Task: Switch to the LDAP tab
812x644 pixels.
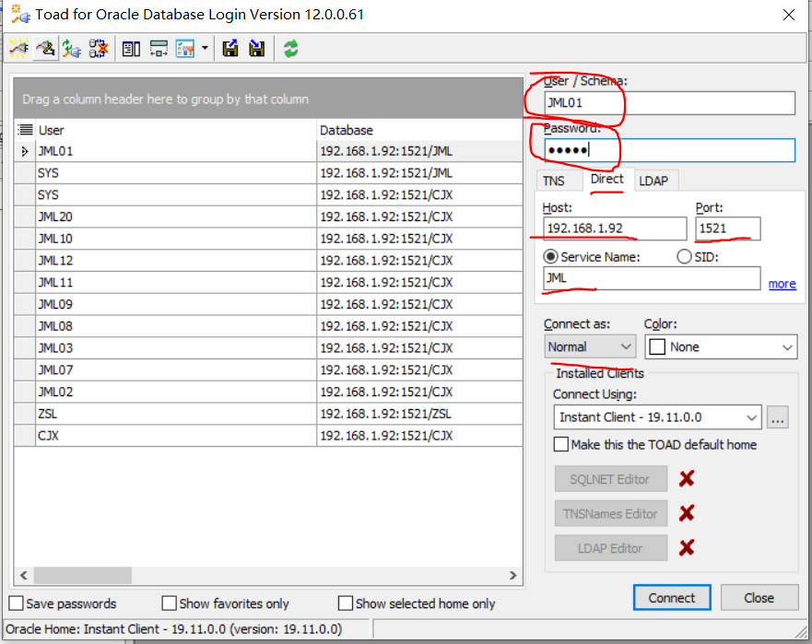Action: pos(653,181)
